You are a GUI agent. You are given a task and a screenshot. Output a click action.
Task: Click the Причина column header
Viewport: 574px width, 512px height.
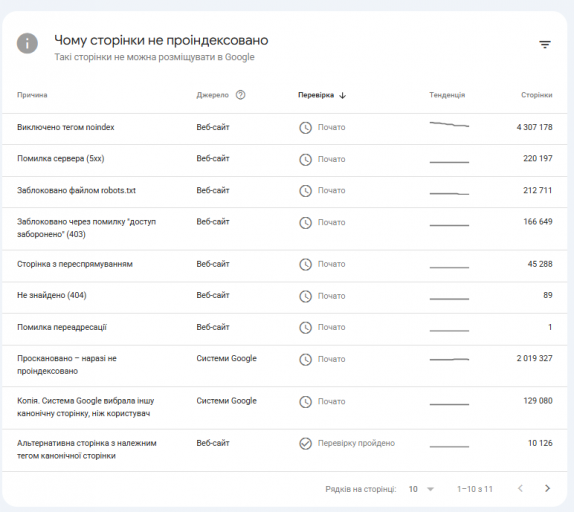pyautogui.click(x=32, y=95)
